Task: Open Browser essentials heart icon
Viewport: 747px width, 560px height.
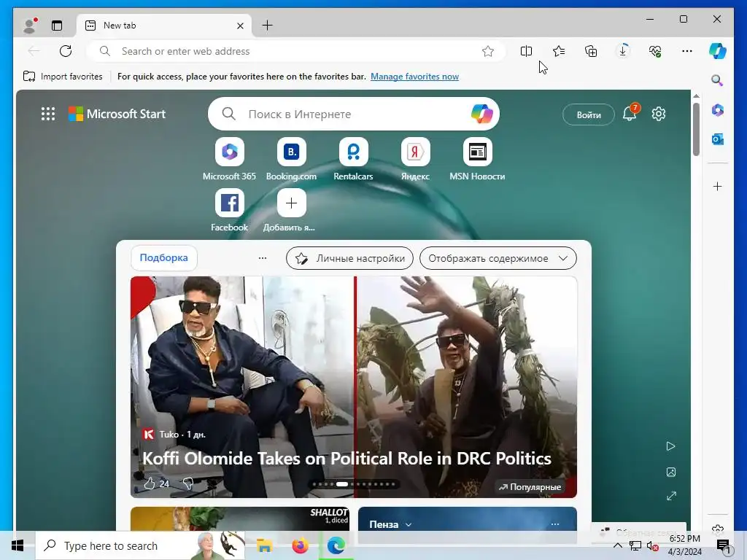Action: click(655, 51)
